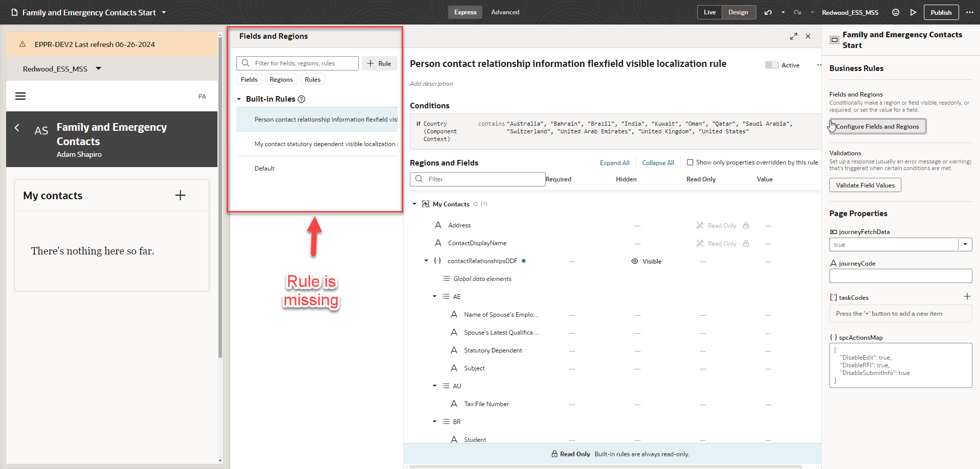Click the preview pane vertical scrollbar
Image resolution: width=980 pixels, height=469 pixels.
(x=220, y=197)
